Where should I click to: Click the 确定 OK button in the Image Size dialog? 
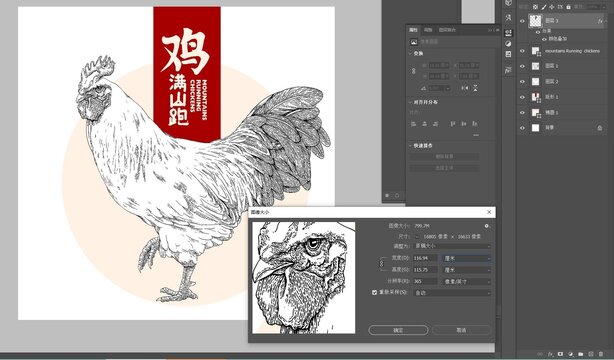(398, 330)
